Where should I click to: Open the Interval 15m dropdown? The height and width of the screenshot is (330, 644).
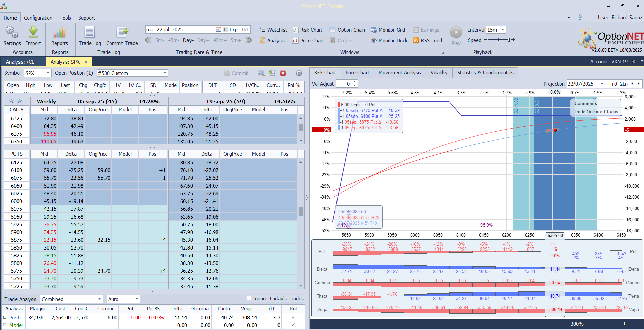coord(503,30)
